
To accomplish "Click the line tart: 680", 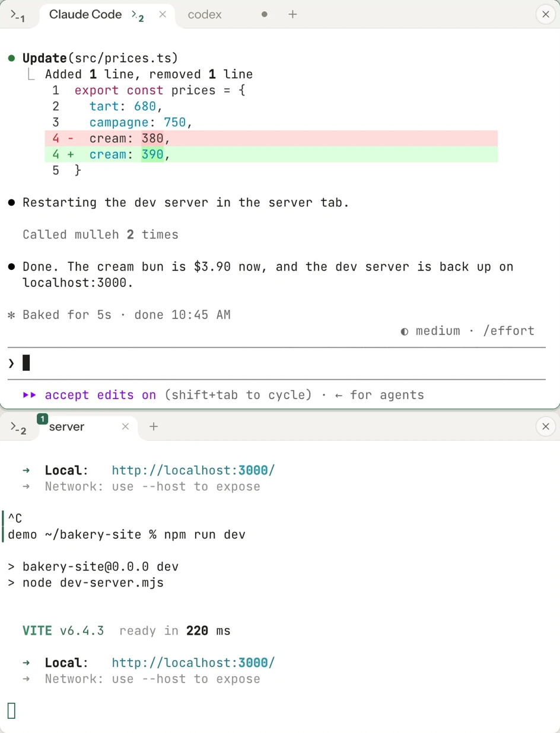I will point(126,106).
